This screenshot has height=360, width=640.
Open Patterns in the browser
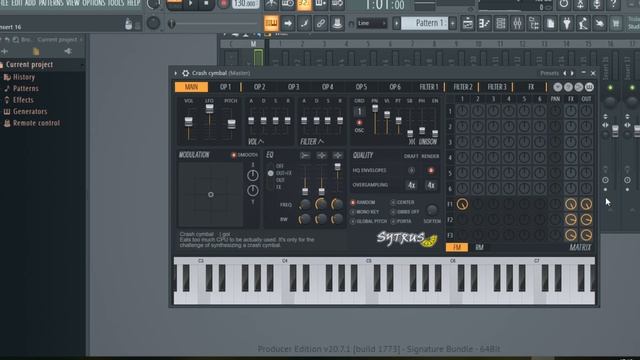point(25,88)
